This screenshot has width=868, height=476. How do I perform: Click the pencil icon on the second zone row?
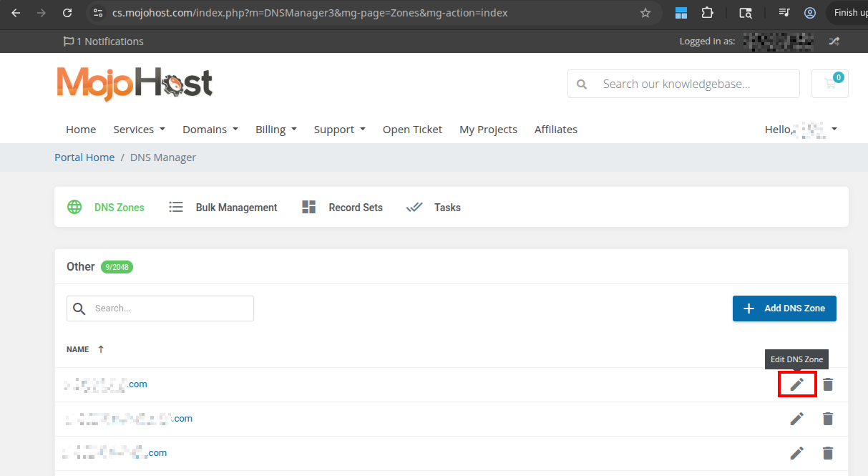(796, 419)
